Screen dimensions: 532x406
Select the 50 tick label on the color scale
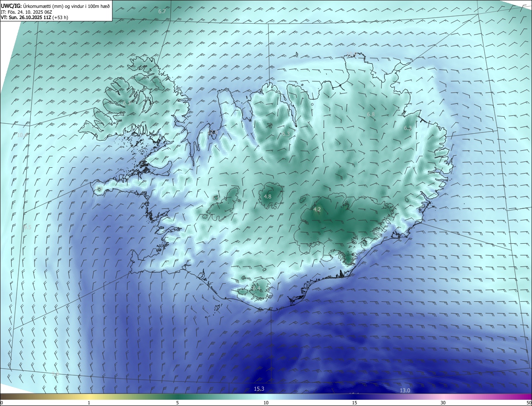coord(529,403)
